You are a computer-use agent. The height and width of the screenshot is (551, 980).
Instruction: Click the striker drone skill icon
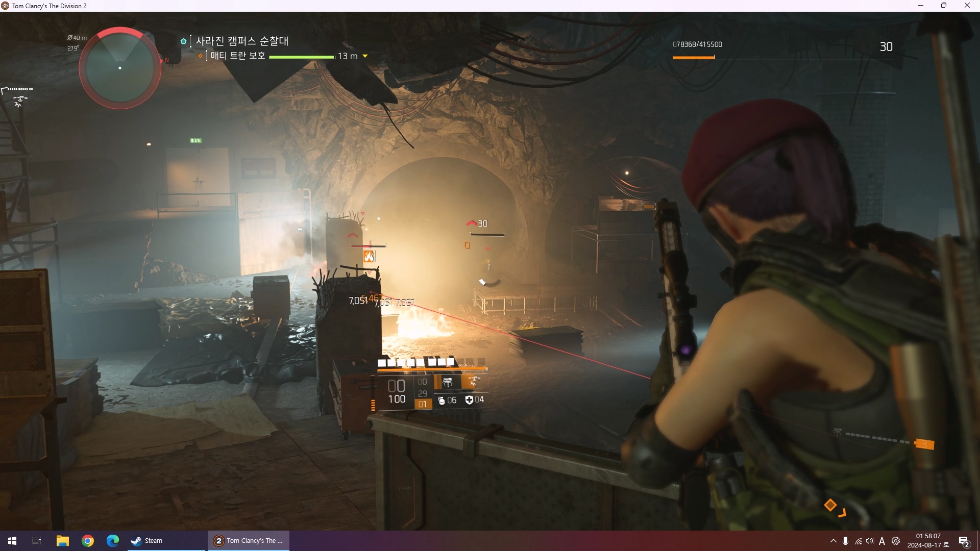point(474,382)
